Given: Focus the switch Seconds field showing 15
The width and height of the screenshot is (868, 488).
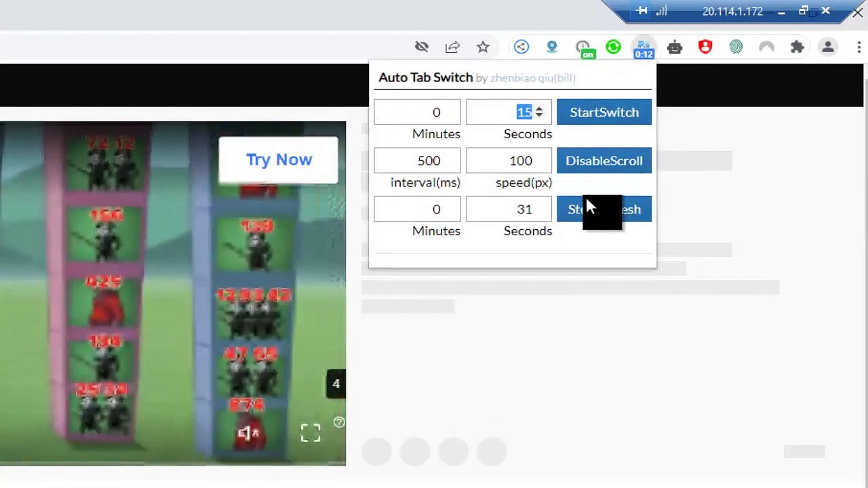Looking at the screenshot, I should (509, 112).
